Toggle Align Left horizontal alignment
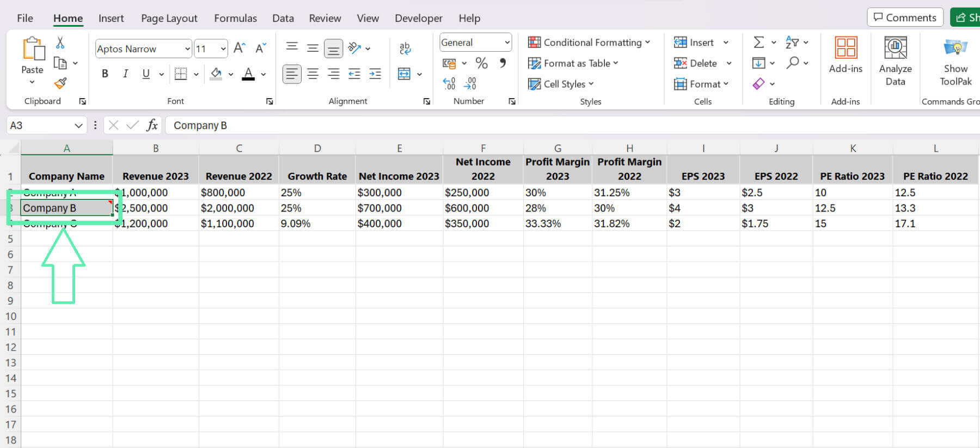This screenshot has height=448, width=980. tap(292, 74)
